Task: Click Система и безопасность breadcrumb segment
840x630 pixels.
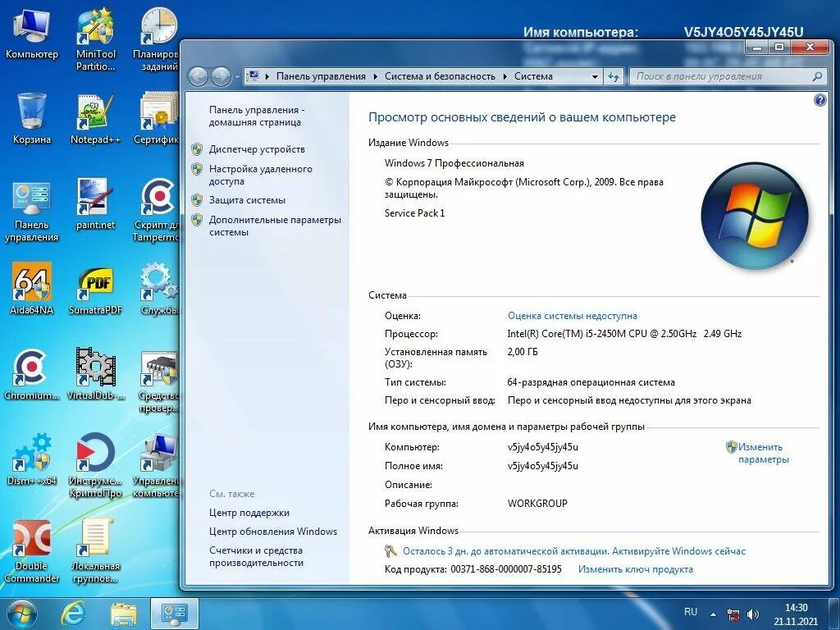Action: (x=440, y=76)
